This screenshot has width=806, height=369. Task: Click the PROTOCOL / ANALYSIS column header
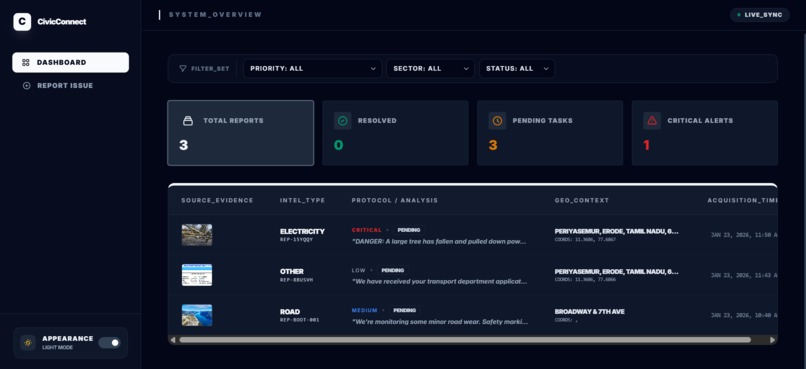tap(395, 200)
